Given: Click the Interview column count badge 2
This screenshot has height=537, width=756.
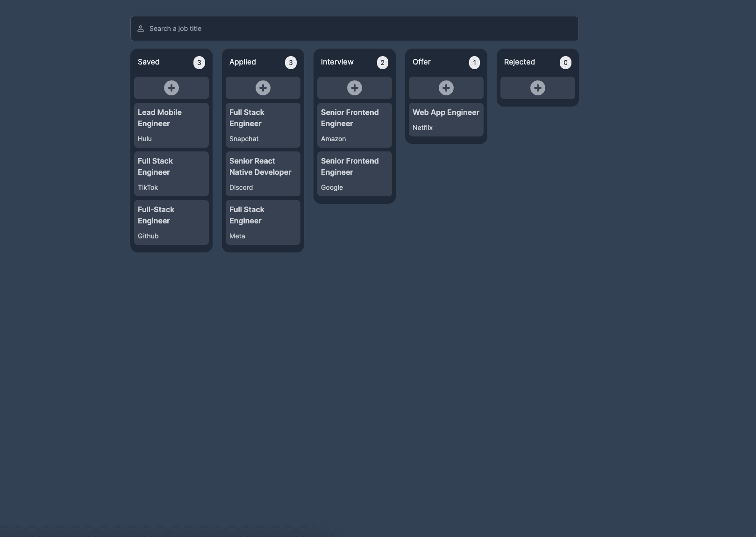Looking at the screenshot, I should 382,63.
